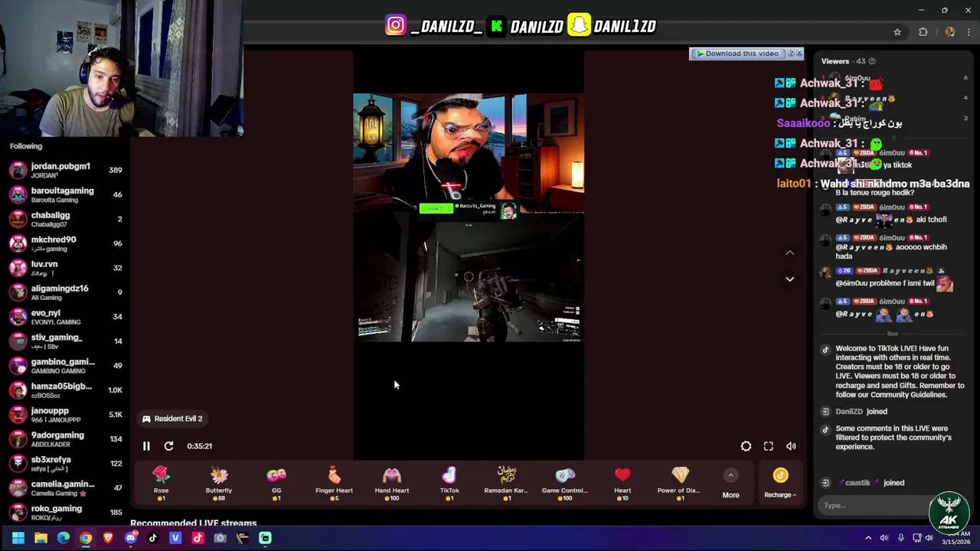Screen dimensions: 980x551
Task: Open Brave browser from taskbar
Action: 108,538
